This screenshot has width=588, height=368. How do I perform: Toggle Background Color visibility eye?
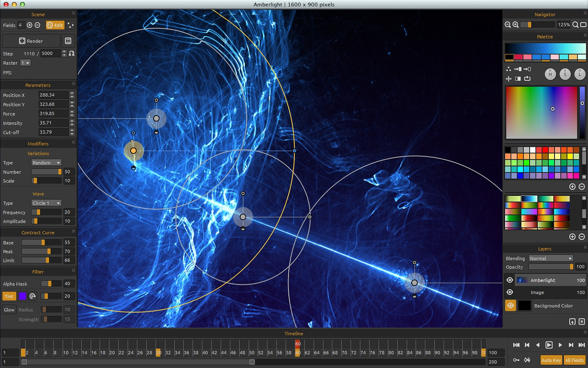pos(510,305)
